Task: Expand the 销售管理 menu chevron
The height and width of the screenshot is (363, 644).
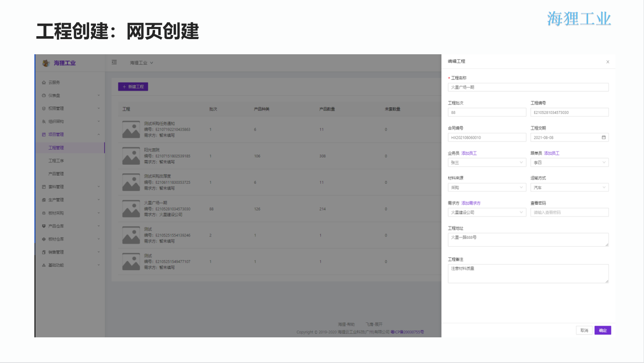Action: click(x=99, y=252)
